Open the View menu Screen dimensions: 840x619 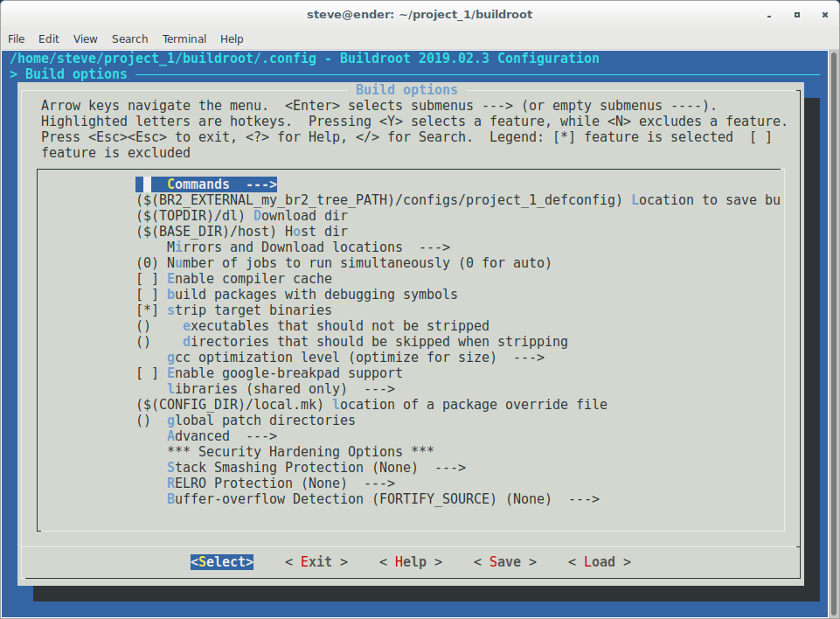point(86,38)
